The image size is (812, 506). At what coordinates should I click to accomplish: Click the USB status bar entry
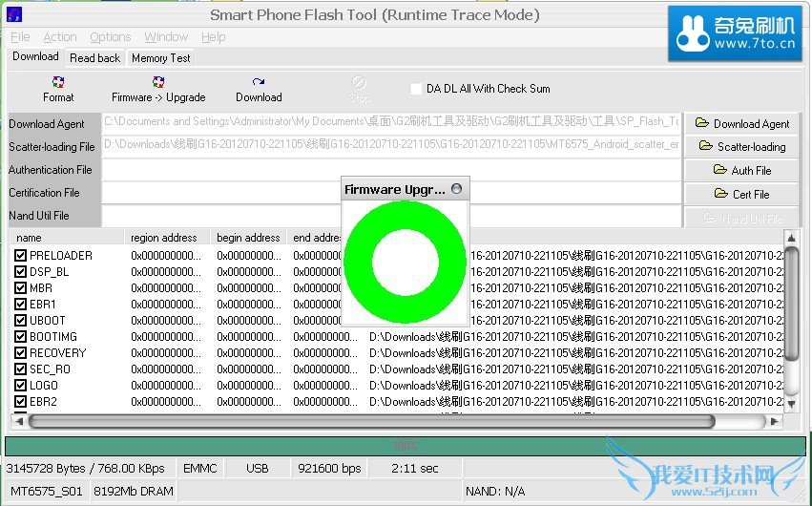[257, 469]
